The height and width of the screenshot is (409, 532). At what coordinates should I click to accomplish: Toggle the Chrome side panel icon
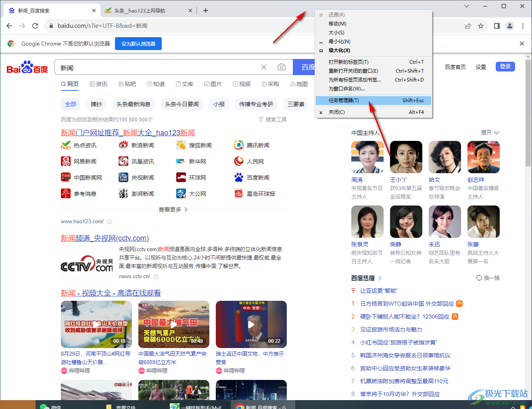(497, 26)
